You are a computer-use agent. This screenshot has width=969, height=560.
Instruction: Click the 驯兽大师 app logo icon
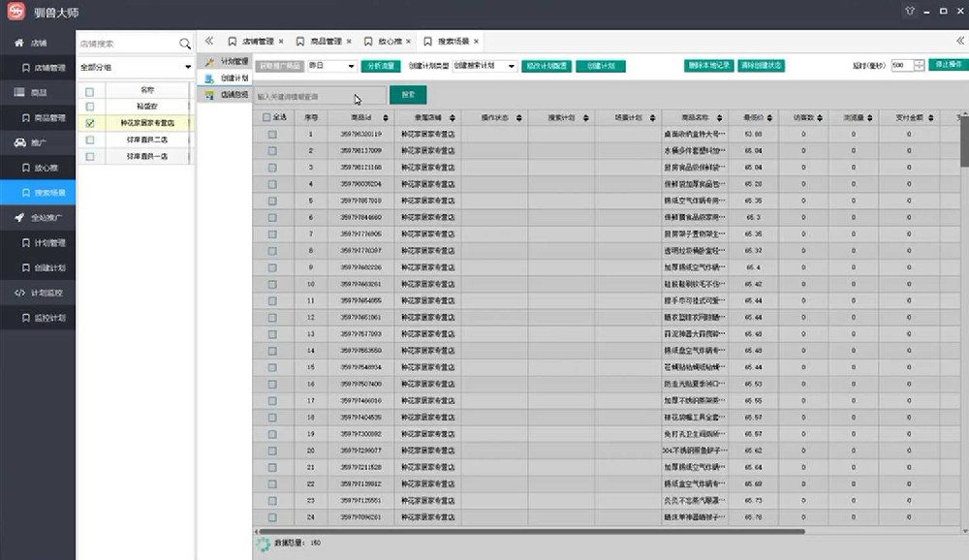(16, 11)
